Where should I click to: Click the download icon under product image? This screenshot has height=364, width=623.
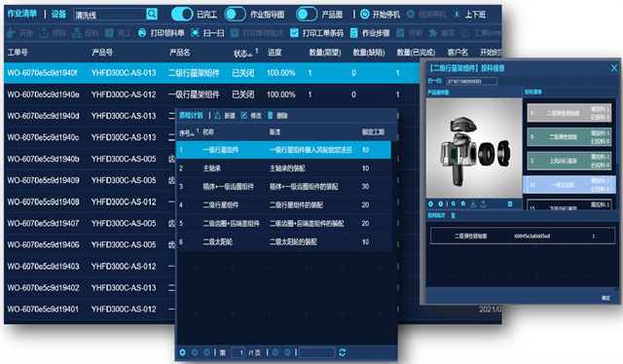[473, 203]
